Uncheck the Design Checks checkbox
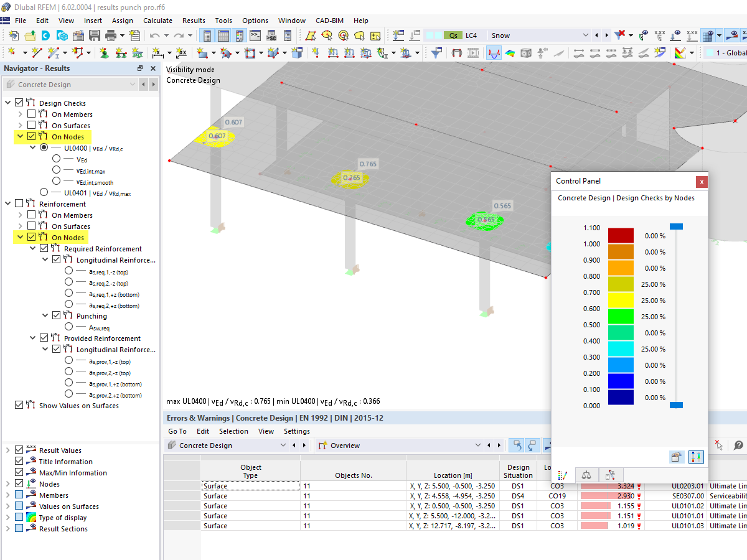The width and height of the screenshot is (747, 560). [19, 103]
